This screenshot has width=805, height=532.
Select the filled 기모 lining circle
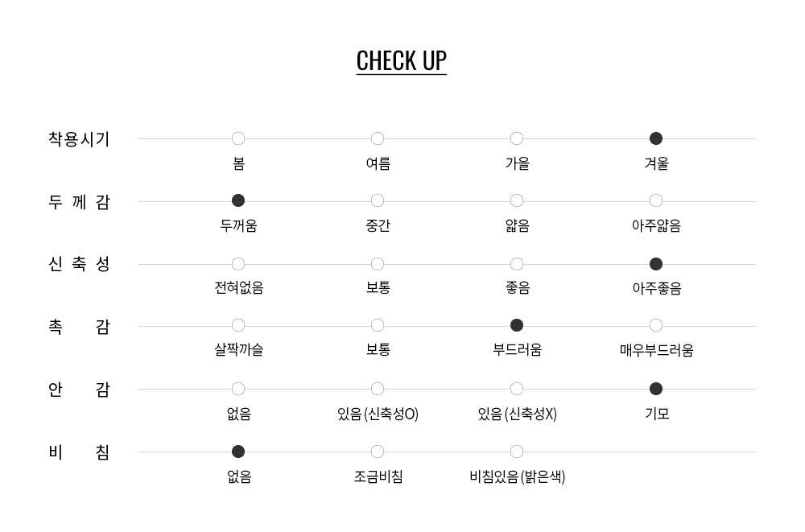pyautogui.click(x=656, y=389)
